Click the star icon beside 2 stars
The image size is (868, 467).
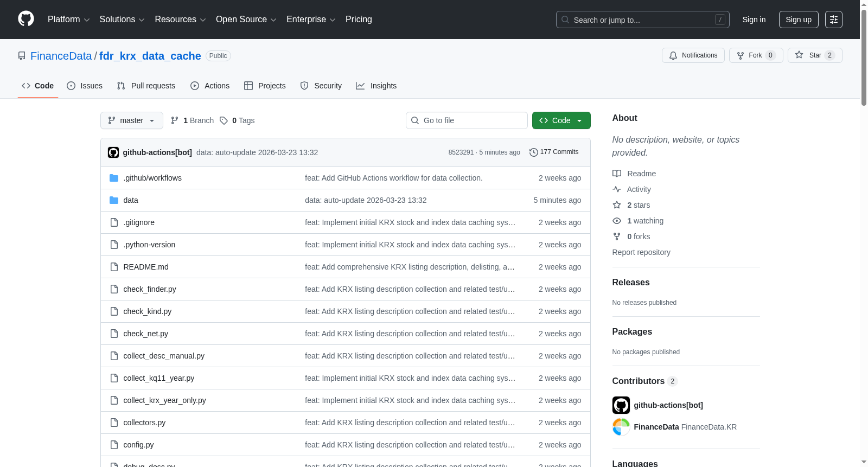(x=617, y=205)
